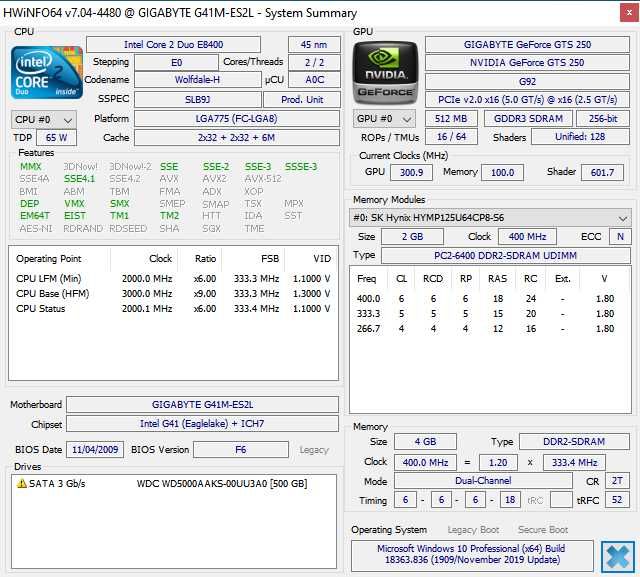Click the SSSE-3 feature label
Viewport: 640px width, 577px height.
(x=301, y=166)
